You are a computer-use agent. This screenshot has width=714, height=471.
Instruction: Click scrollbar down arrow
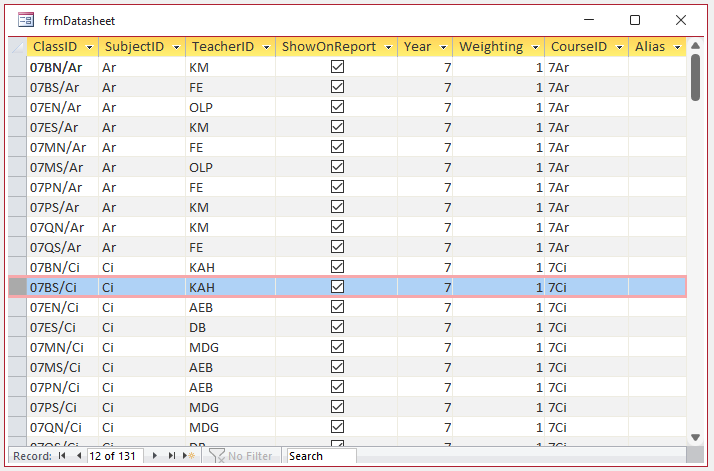point(695,437)
